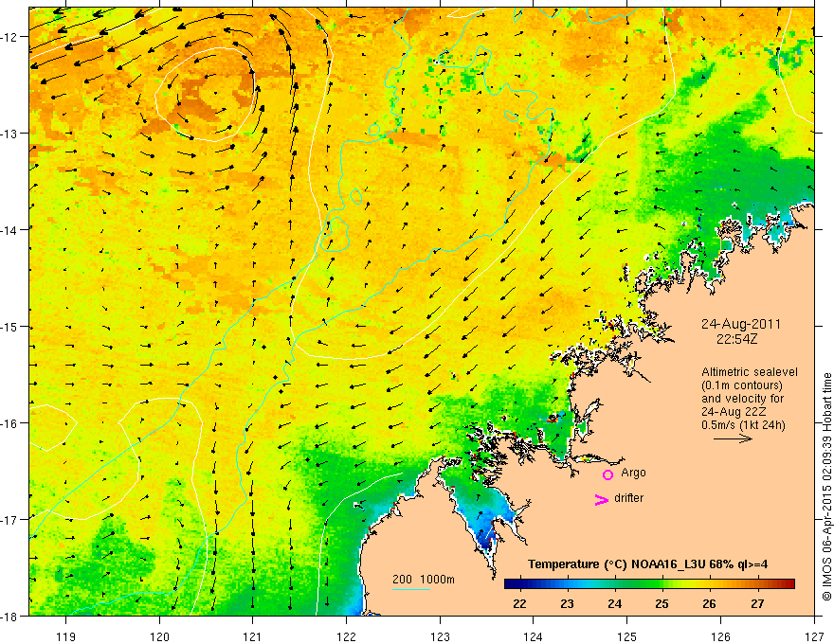Click latitude axis label '-17'
Image resolution: width=834 pixels, height=644 pixels.
[10, 520]
